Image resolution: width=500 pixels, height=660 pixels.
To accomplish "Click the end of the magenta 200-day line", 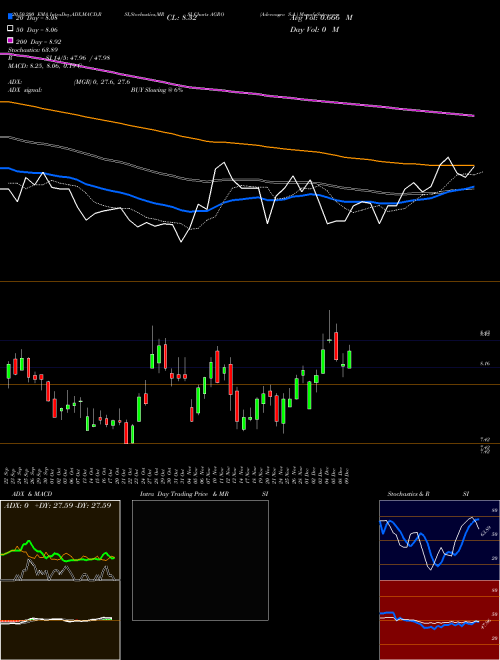I will click(474, 115).
